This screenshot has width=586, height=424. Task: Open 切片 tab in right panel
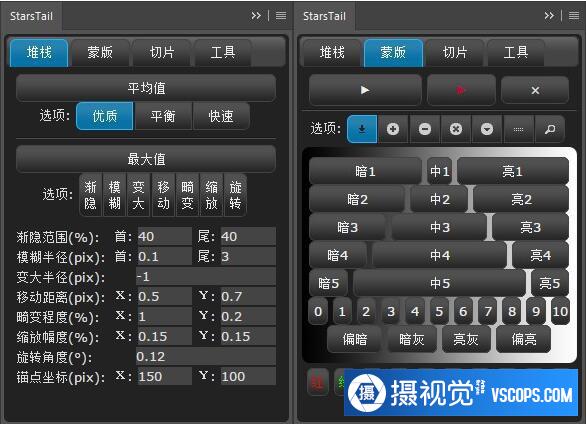click(x=455, y=53)
